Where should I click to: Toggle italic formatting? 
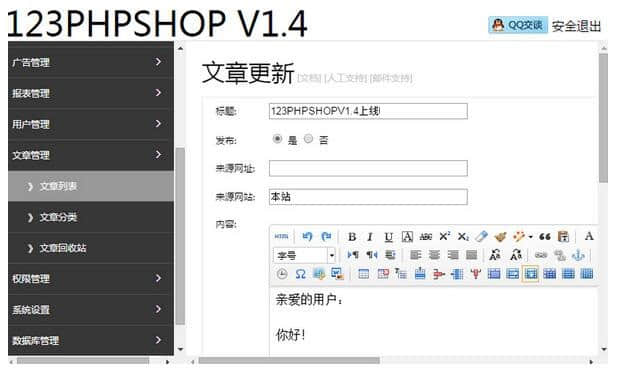pyautogui.click(x=370, y=237)
